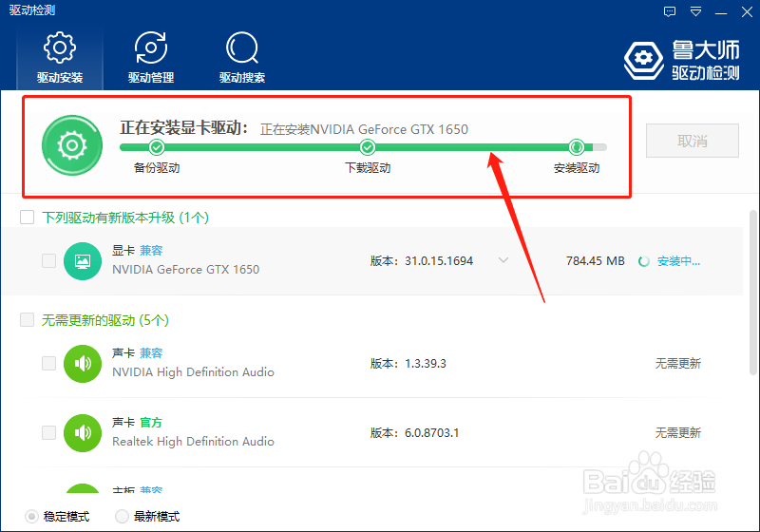Click the installation progress bar
The image size is (760, 532).
363,147
